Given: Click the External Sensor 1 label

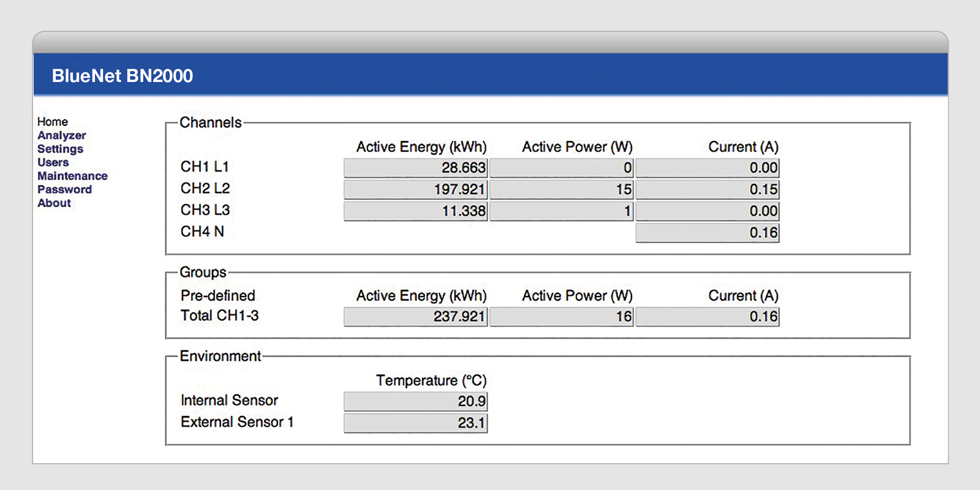Looking at the screenshot, I should tap(237, 422).
